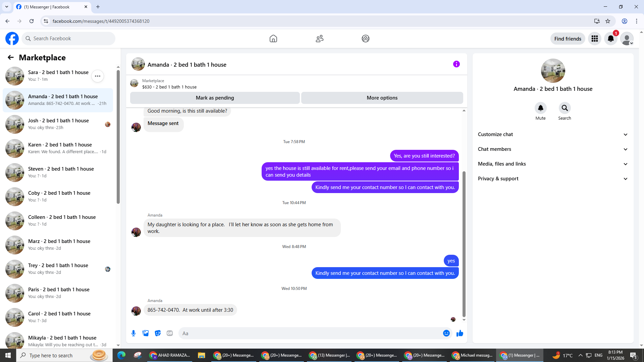Open the Karen 2 bed 1 bath conversation

click(x=60, y=148)
